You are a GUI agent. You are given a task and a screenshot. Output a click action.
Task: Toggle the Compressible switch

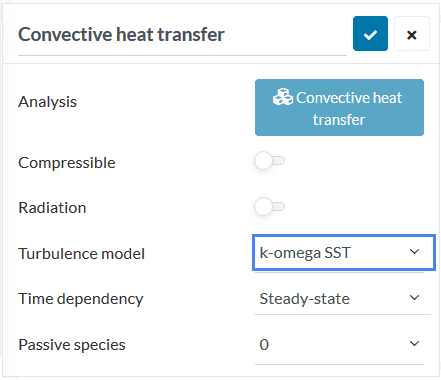tap(270, 161)
